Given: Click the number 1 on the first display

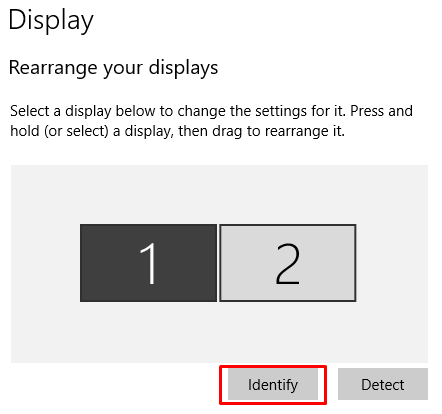Looking at the screenshot, I should (x=148, y=263).
